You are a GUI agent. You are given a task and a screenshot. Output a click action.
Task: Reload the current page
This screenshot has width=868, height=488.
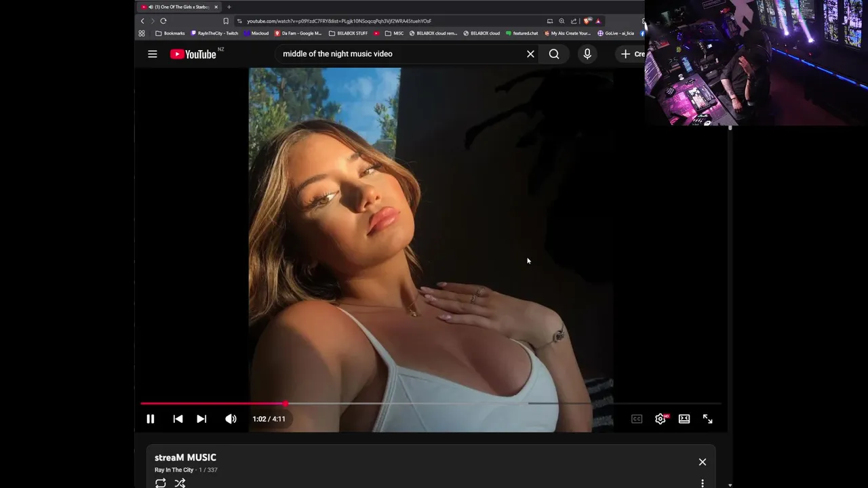click(x=163, y=21)
